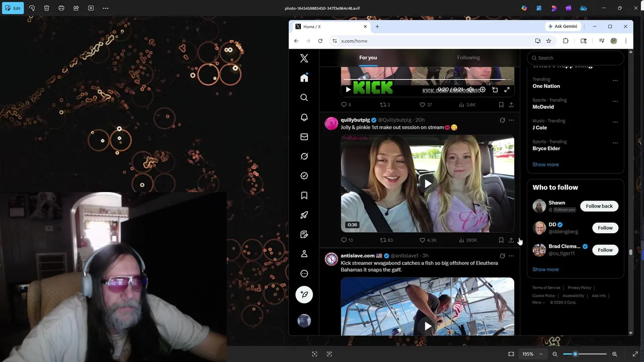Share the photo from Photos toolbar
This screenshot has width=644, height=362.
[76, 8]
